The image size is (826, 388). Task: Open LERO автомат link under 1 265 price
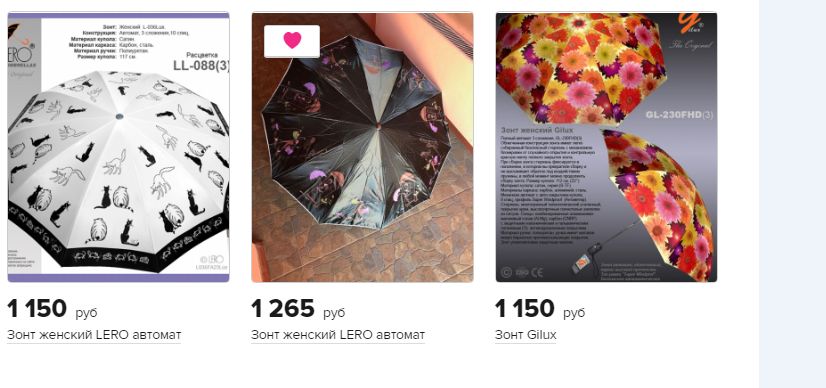pyautogui.click(x=338, y=335)
